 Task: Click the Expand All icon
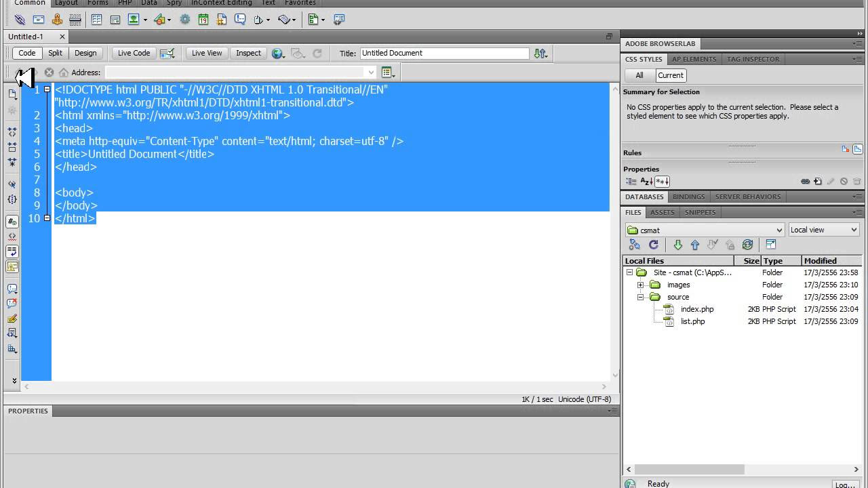tap(12, 163)
